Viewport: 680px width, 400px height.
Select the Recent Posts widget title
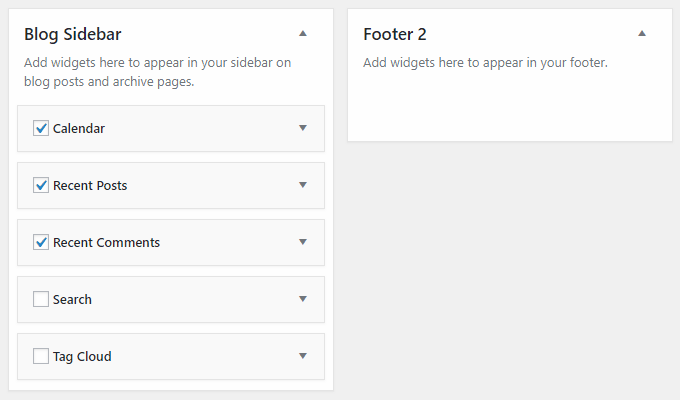coord(90,185)
